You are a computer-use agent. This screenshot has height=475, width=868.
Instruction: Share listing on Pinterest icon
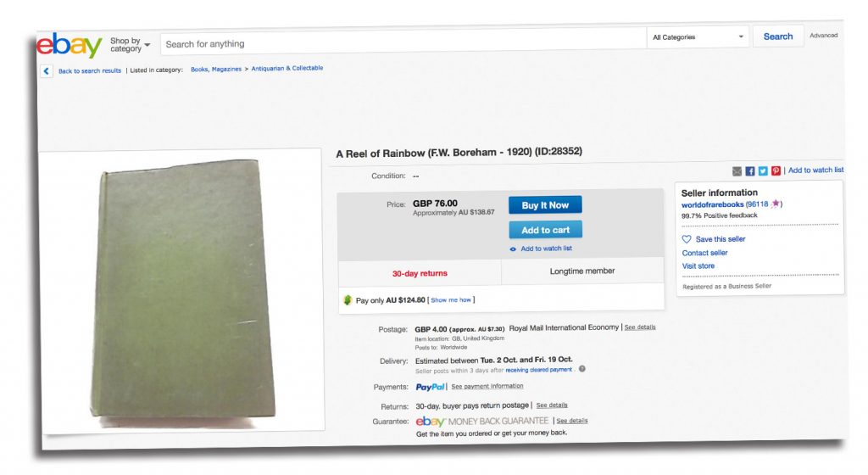point(776,170)
